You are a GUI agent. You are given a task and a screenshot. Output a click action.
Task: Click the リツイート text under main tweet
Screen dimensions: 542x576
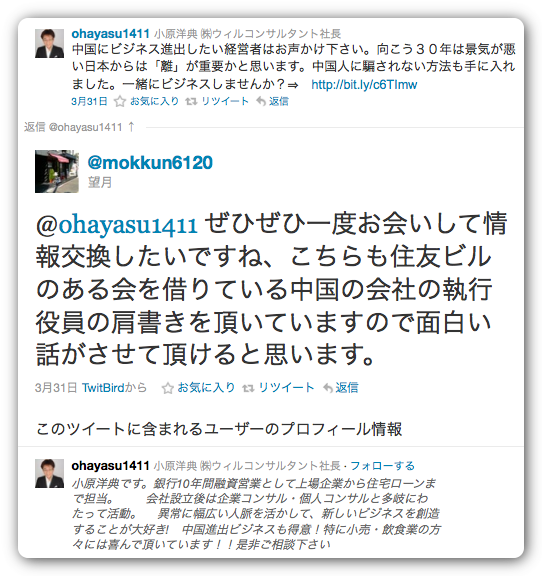coord(286,388)
